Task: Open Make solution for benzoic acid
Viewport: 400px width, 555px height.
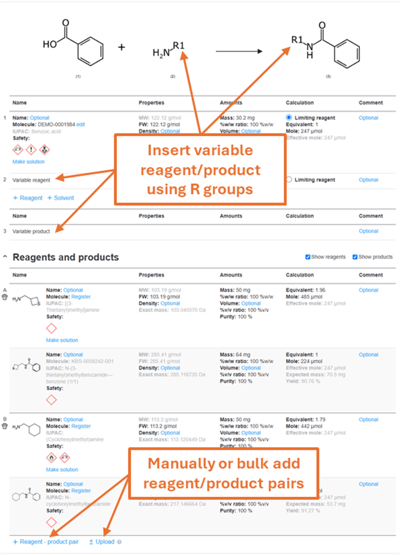Action: [x=29, y=162]
